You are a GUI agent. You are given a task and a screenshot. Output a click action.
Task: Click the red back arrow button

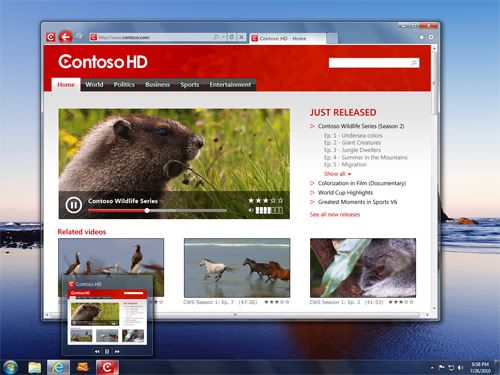coord(65,37)
